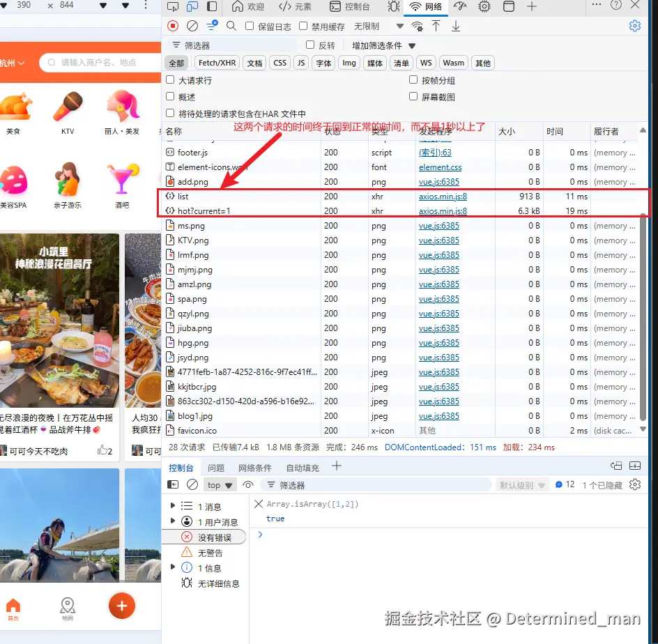Image resolution: width=658 pixels, height=644 pixels.
Task: Click the export HAR download arrow
Action: click(456, 26)
